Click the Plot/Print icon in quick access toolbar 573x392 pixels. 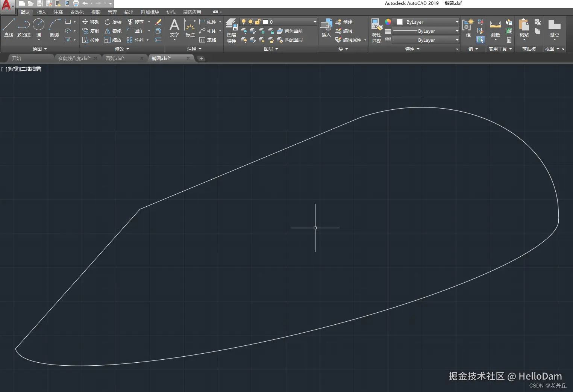pyautogui.click(x=76, y=3)
